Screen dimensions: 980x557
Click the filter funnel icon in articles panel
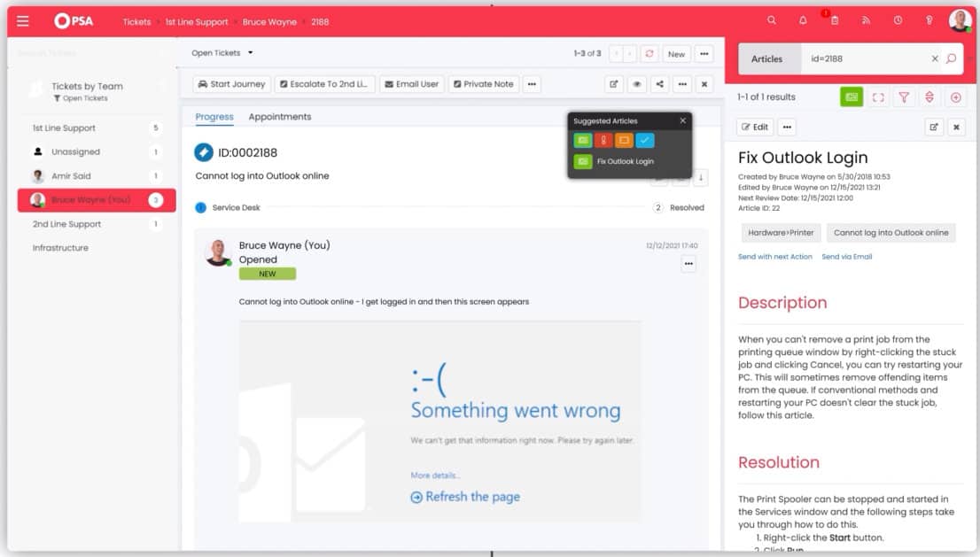click(x=904, y=97)
